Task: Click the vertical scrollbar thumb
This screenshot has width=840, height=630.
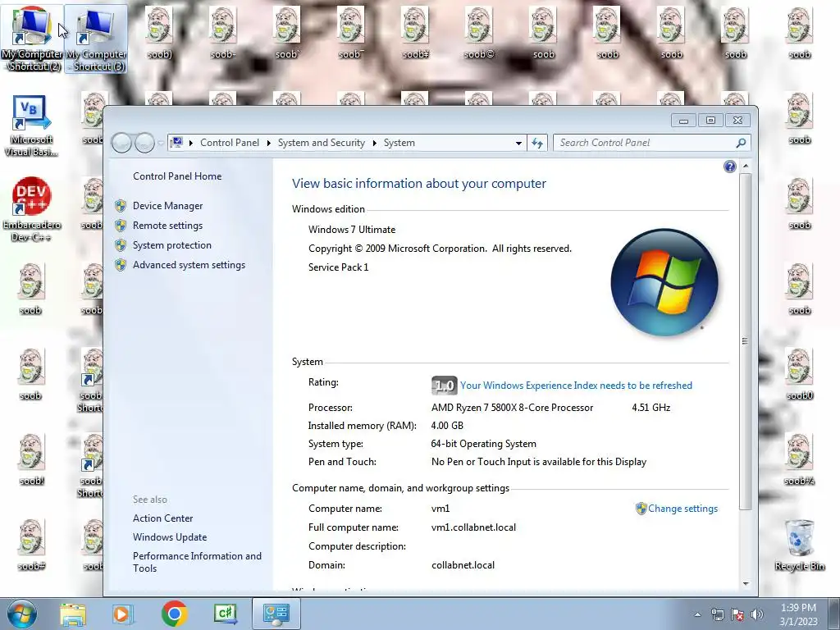Action: click(745, 341)
